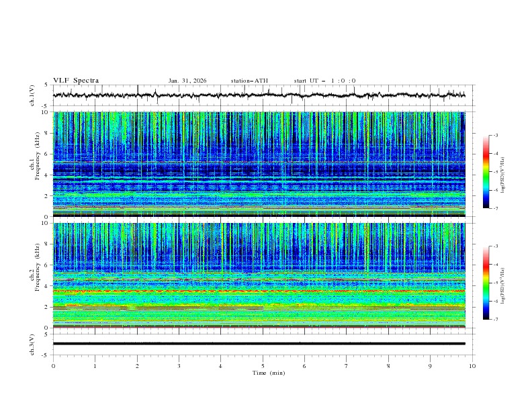Click inside the ch.1 spectrogram panel
Image resolution: width=532 pixels, height=411 pixels.
pyautogui.click(x=259, y=164)
